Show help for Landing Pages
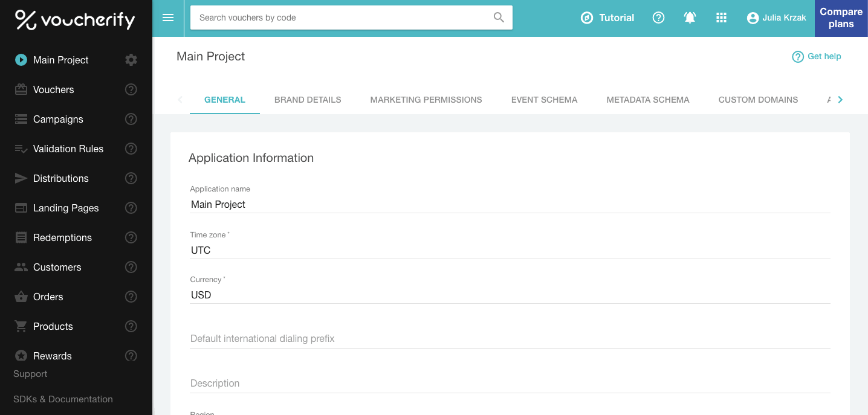The width and height of the screenshot is (868, 415). tap(131, 208)
